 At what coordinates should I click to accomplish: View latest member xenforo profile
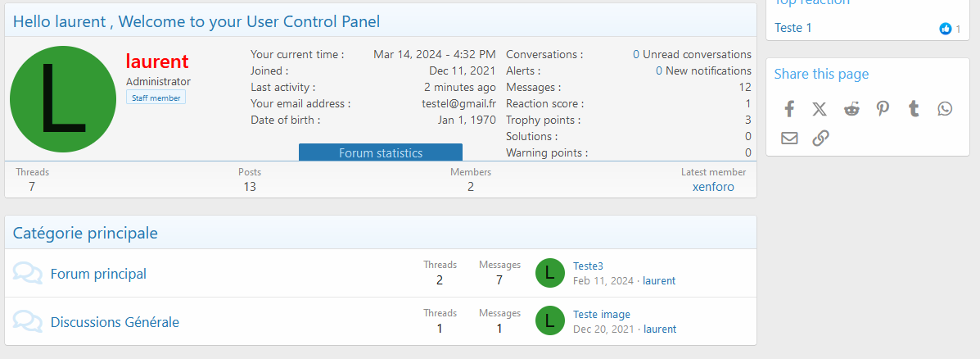(x=713, y=187)
